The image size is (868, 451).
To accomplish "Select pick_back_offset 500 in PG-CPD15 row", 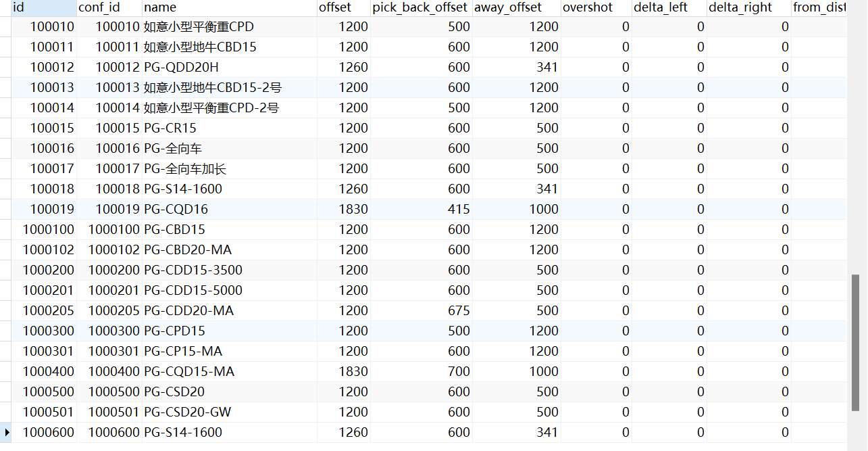I will tap(422, 331).
